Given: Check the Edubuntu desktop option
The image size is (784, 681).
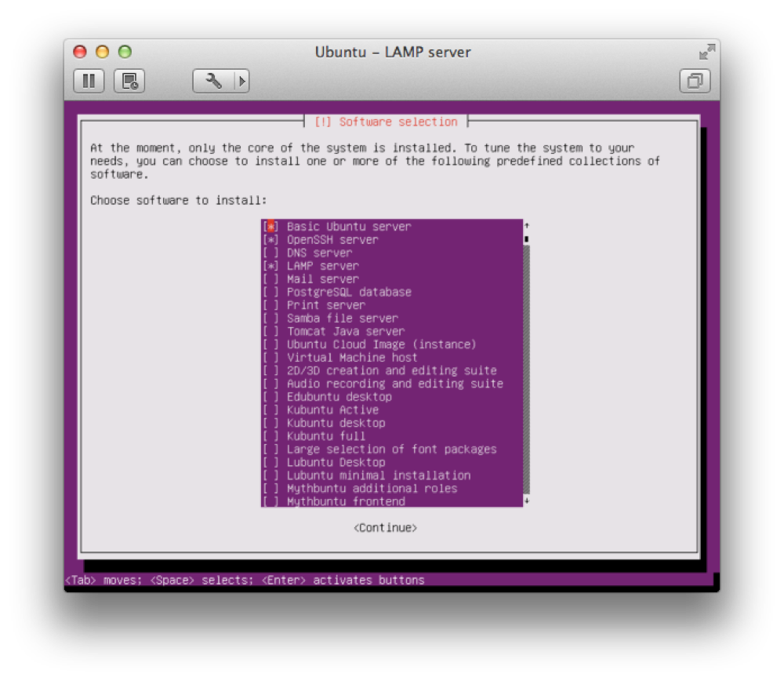Looking at the screenshot, I should pyautogui.click(x=271, y=397).
